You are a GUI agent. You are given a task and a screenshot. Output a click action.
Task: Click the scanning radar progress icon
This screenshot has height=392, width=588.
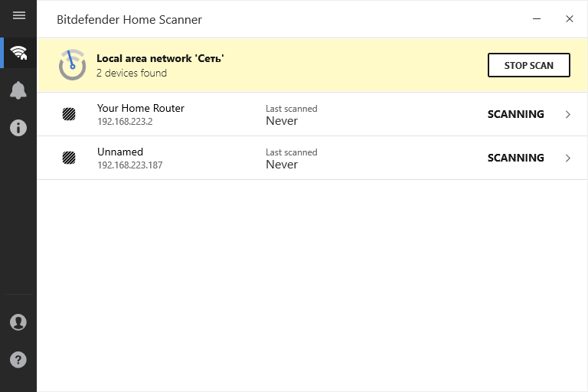click(x=72, y=65)
